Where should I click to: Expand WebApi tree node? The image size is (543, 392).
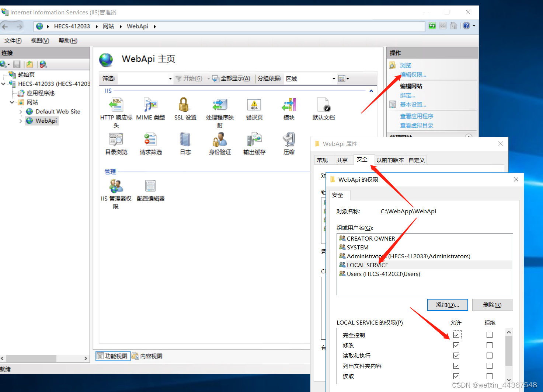click(x=21, y=120)
